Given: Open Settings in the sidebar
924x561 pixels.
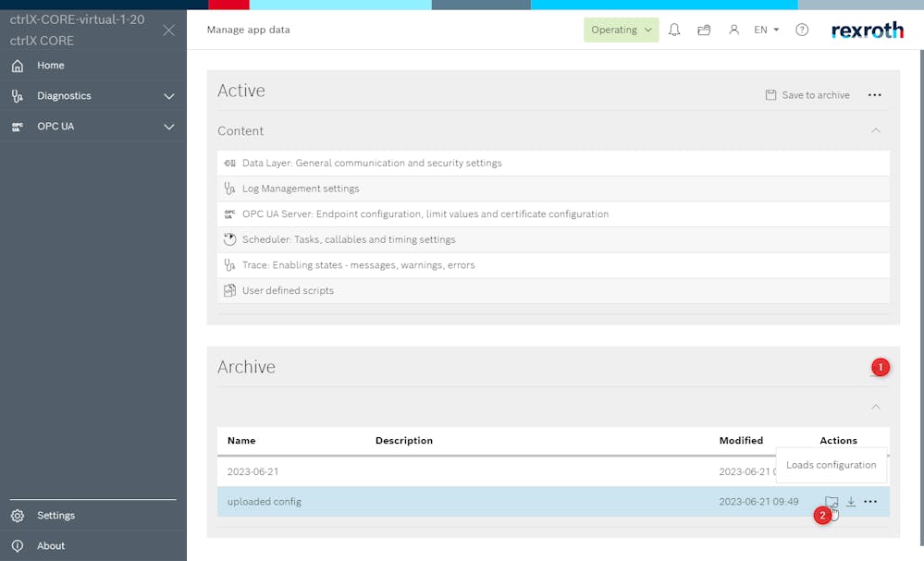Looking at the screenshot, I should [55, 516].
